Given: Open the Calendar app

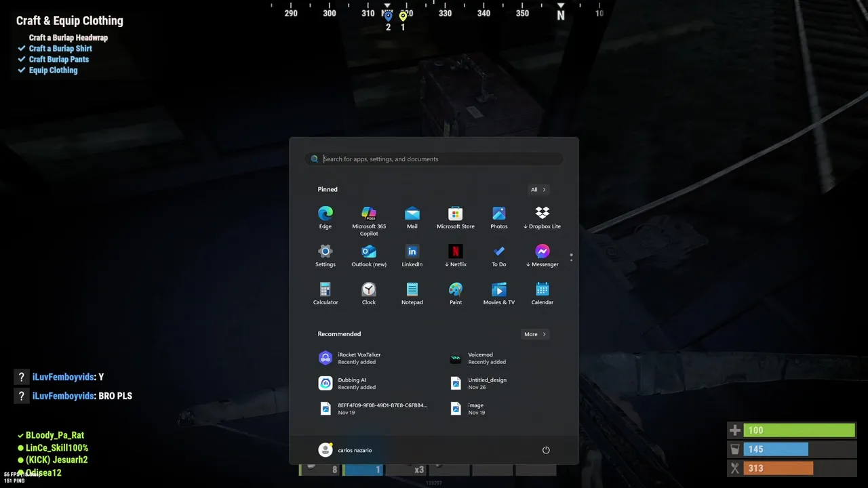Looking at the screenshot, I should (542, 293).
